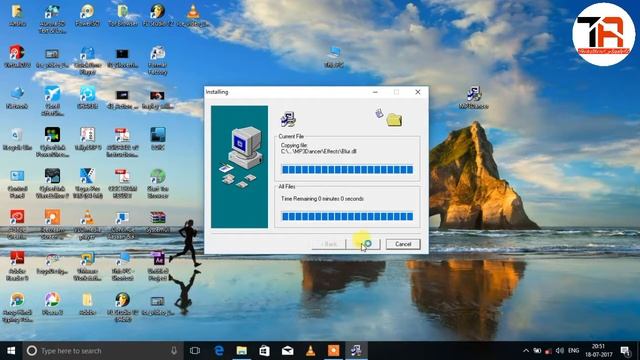Cancel the installation in the Installing dialog

[403, 244]
